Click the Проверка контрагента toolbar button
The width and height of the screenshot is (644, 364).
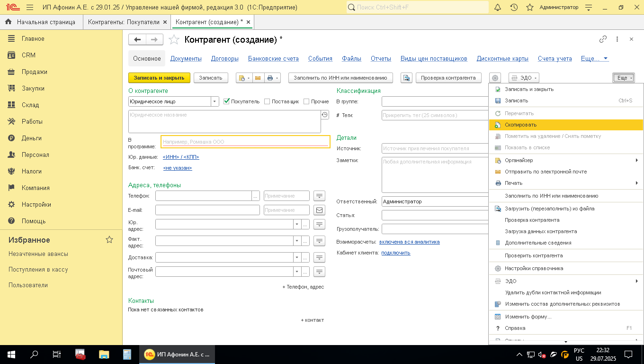(x=448, y=78)
